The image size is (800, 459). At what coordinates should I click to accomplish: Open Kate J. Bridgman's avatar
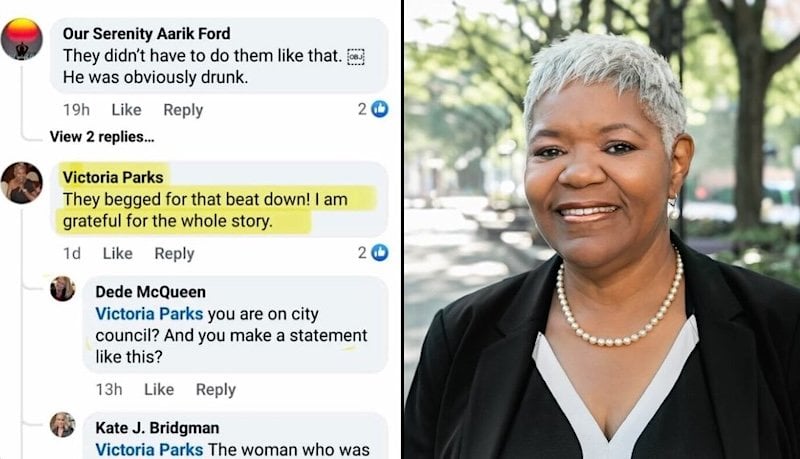(x=63, y=425)
